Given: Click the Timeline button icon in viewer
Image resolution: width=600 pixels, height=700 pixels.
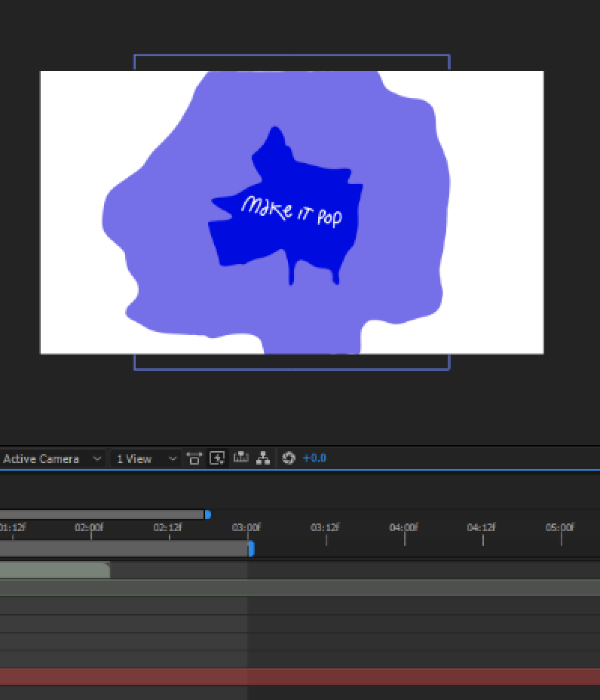Looking at the screenshot, I should 241,458.
